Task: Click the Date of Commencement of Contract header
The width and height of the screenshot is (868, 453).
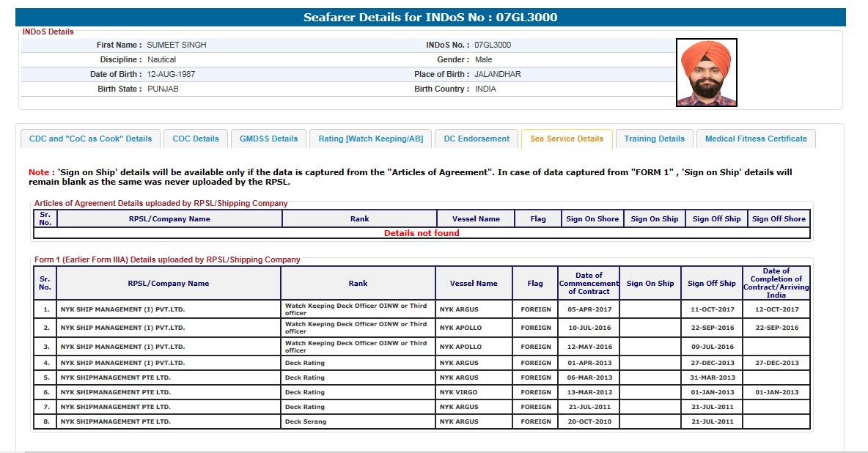Action: coord(589,284)
